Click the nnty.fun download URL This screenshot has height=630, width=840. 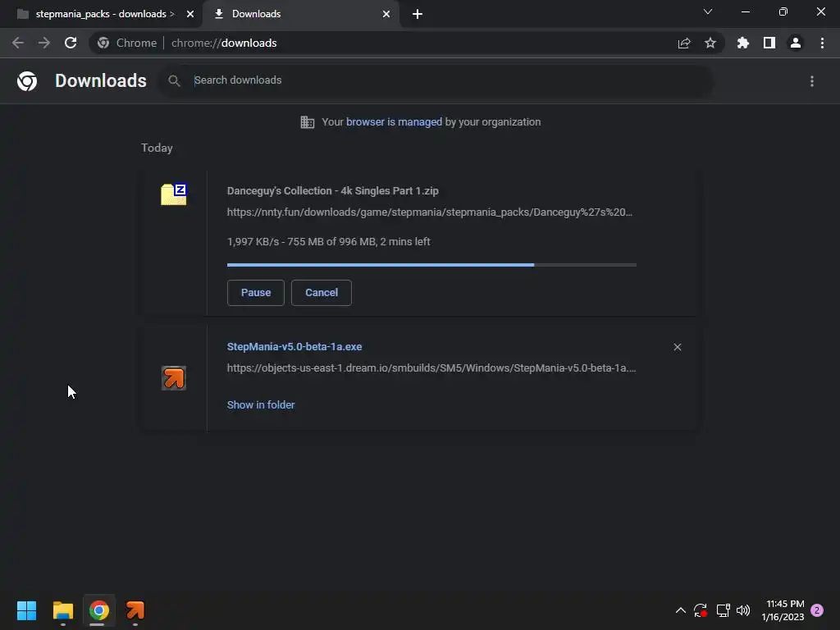pos(430,212)
